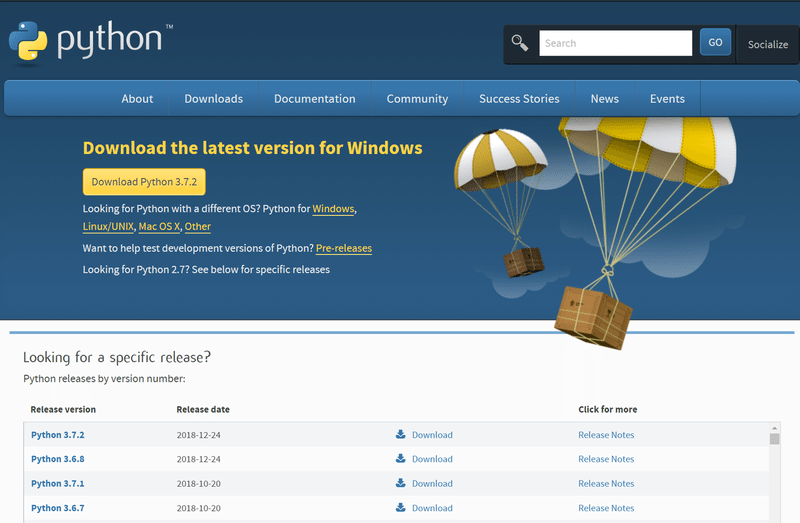This screenshot has width=800, height=523.
Task: Click Download text link for Python 3.7.1
Action: click(x=432, y=483)
